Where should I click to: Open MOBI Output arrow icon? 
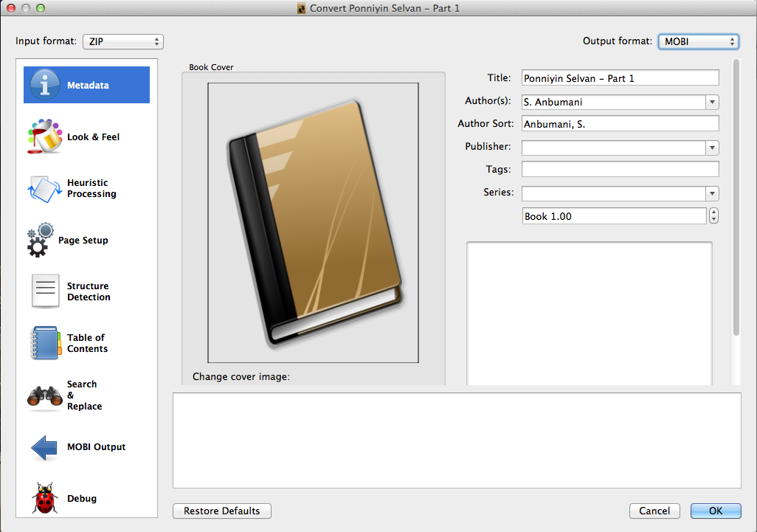click(45, 447)
